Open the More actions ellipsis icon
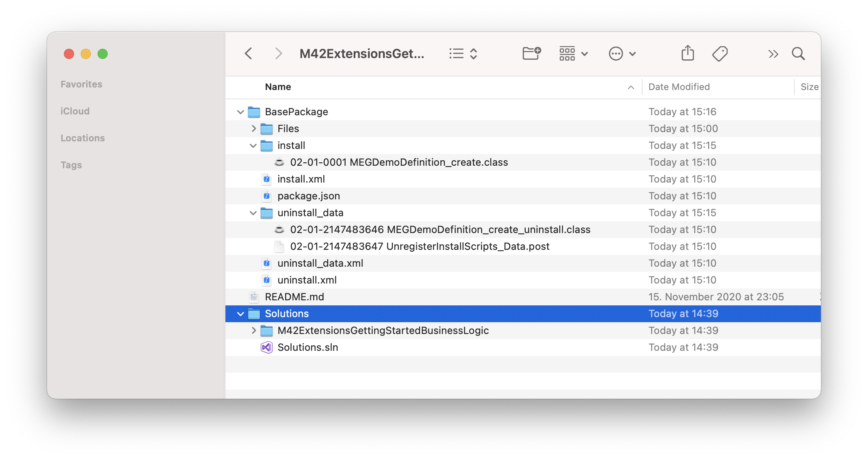 coord(616,53)
